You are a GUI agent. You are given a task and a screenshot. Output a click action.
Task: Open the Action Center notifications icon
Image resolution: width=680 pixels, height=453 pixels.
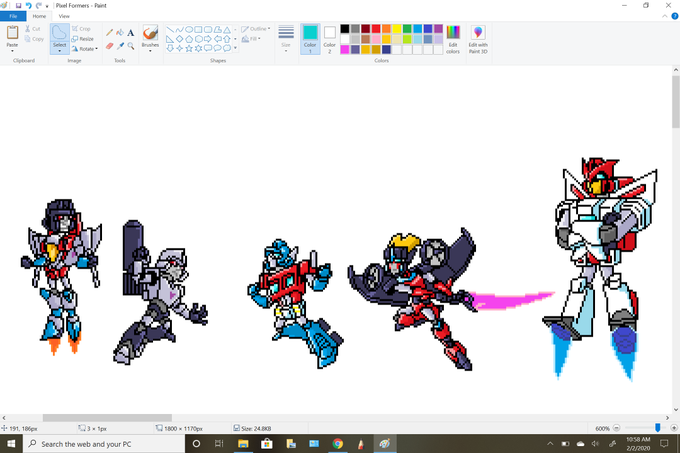[x=664, y=443]
